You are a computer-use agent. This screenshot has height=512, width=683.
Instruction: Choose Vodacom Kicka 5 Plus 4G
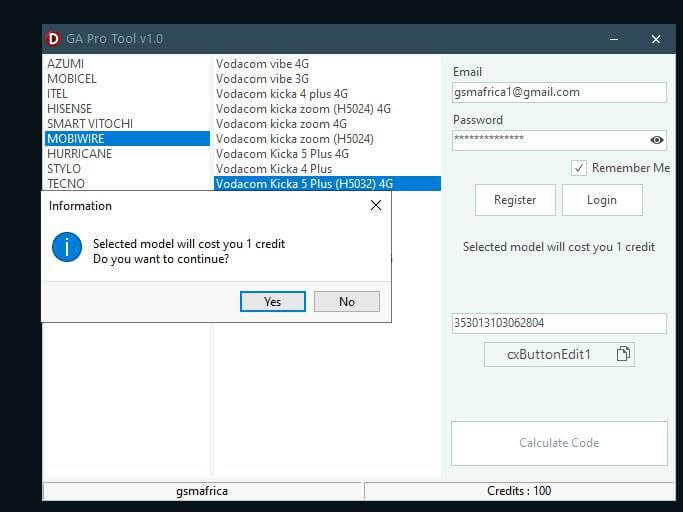coord(327,154)
